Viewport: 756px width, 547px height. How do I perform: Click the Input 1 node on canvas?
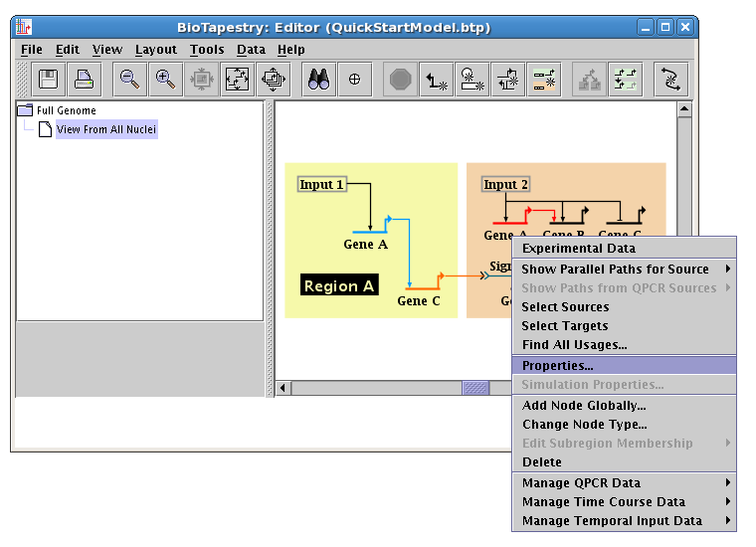click(321, 185)
